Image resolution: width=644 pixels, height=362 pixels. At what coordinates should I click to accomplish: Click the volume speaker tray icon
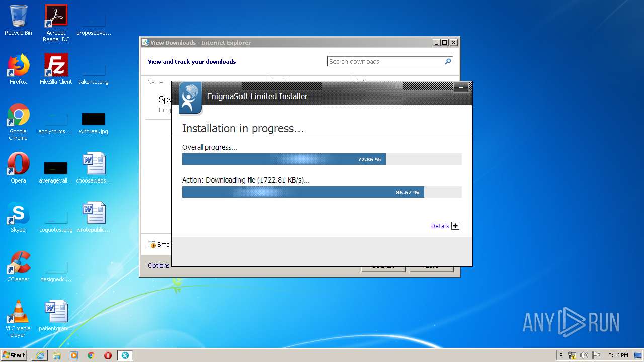click(584, 355)
